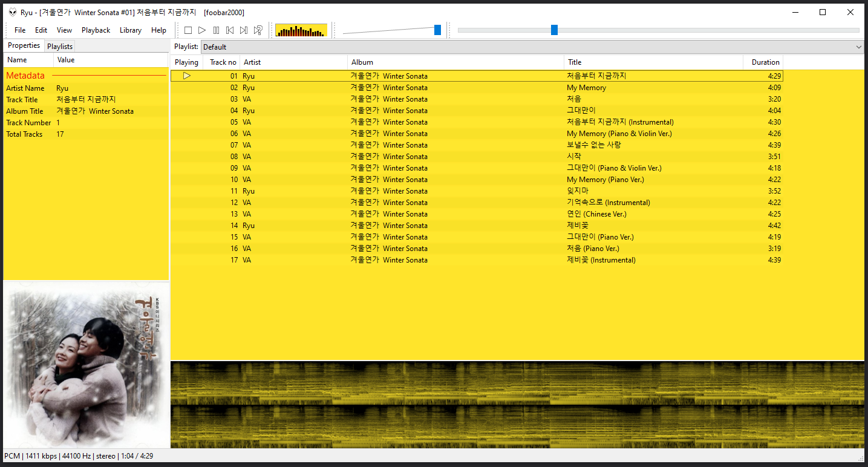Select track 10 My Memory (Piano Ver.)
Screen dimensions: 868x467
click(x=477, y=180)
